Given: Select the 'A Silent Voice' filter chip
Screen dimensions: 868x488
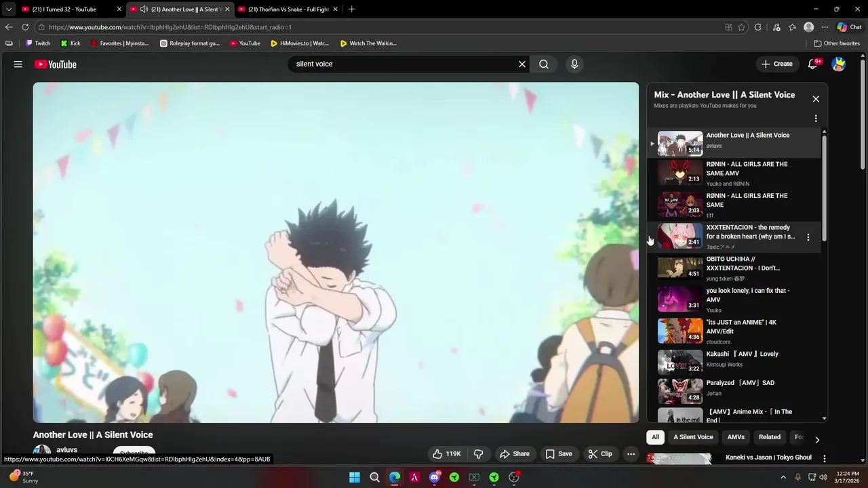Looking at the screenshot, I should point(693,437).
